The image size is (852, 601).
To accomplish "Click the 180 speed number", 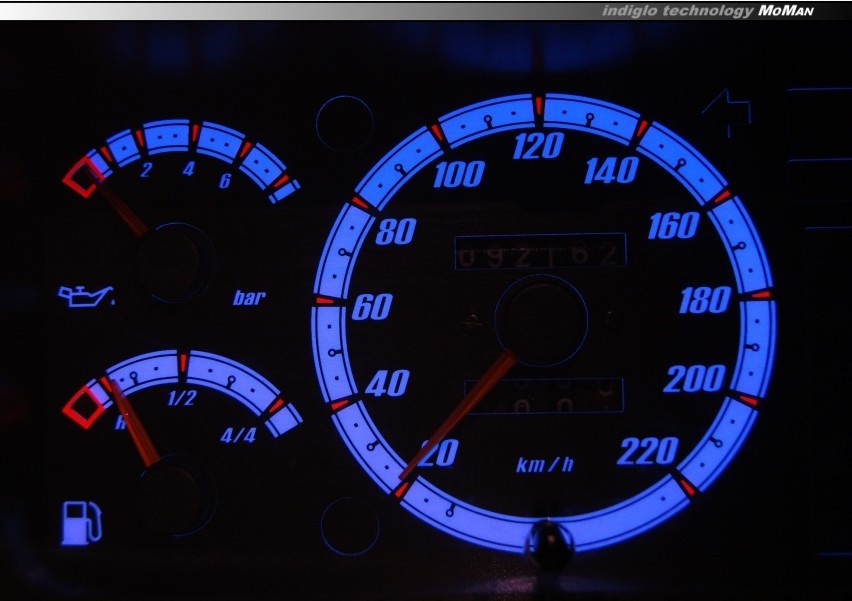I will tap(704, 300).
